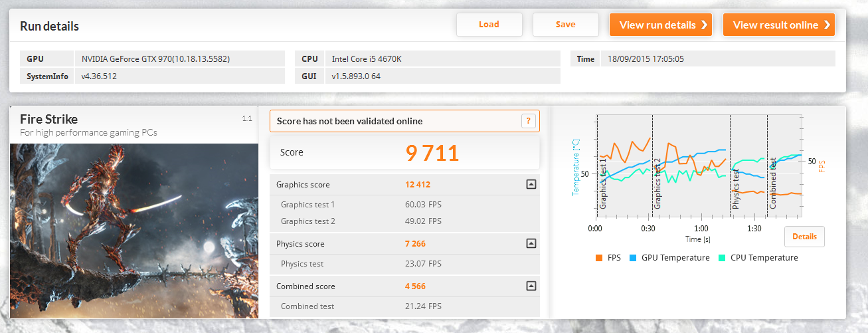The height and width of the screenshot is (333, 868).
Task: Collapse the Physics score section
Action: pyautogui.click(x=531, y=244)
